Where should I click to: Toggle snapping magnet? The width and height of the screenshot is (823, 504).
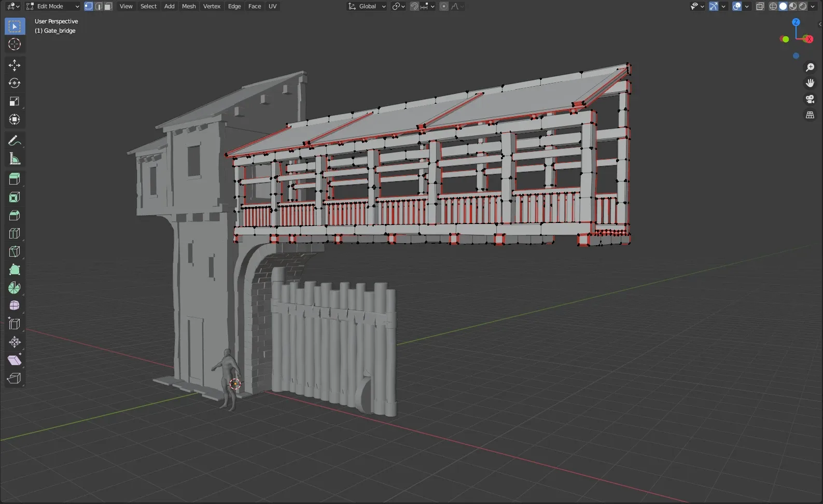pyautogui.click(x=414, y=6)
